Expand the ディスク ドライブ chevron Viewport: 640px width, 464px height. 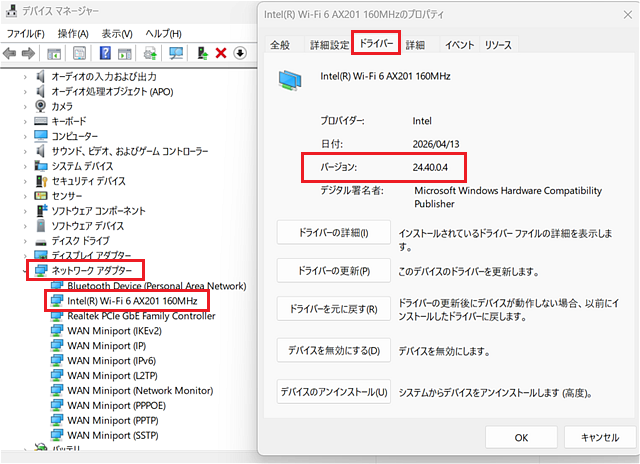click(x=25, y=241)
